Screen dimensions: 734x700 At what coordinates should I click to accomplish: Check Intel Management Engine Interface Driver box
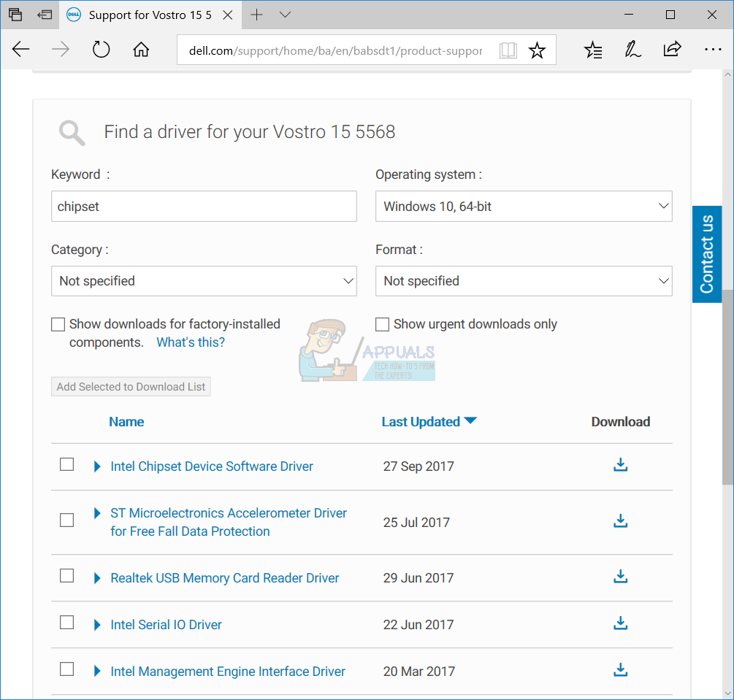point(67,669)
